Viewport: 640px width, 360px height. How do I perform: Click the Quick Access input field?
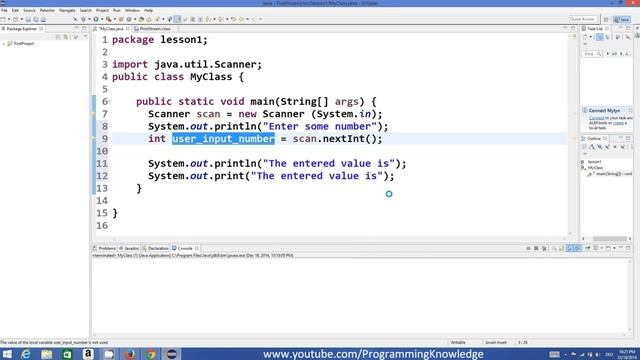coord(583,19)
